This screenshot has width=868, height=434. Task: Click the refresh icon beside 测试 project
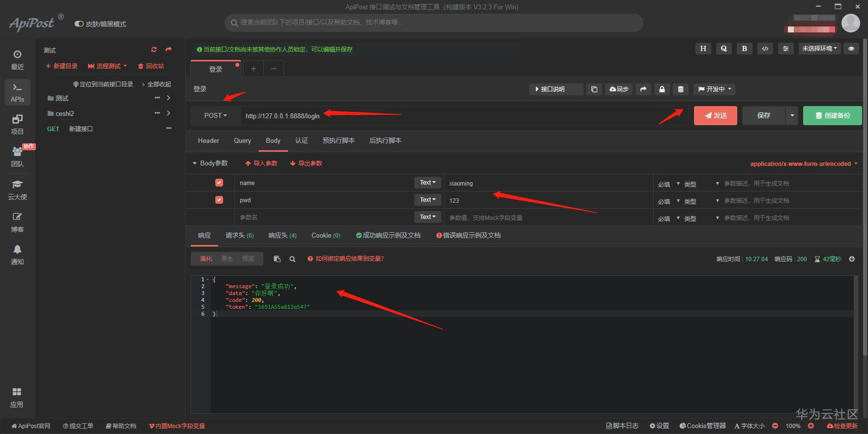click(x=154, y=50)
